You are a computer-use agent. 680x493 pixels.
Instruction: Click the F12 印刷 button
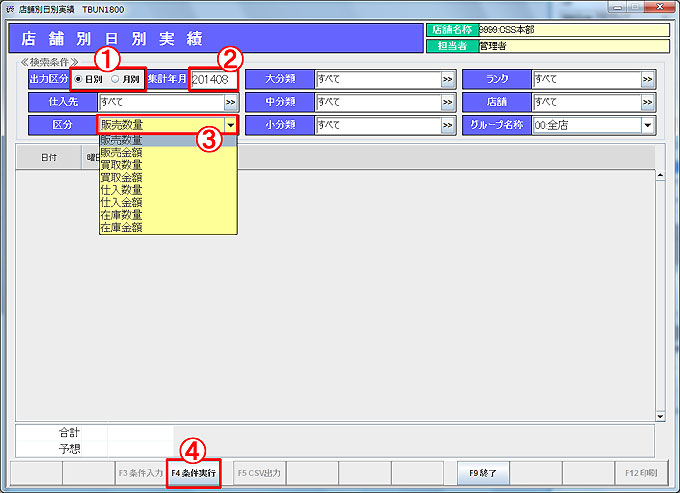pyautogui.click(x=641, y=473)
